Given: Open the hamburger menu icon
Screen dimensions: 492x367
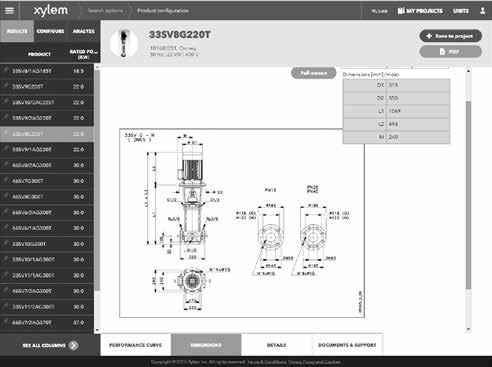Looking at the screenshot, I should (9, 10).
